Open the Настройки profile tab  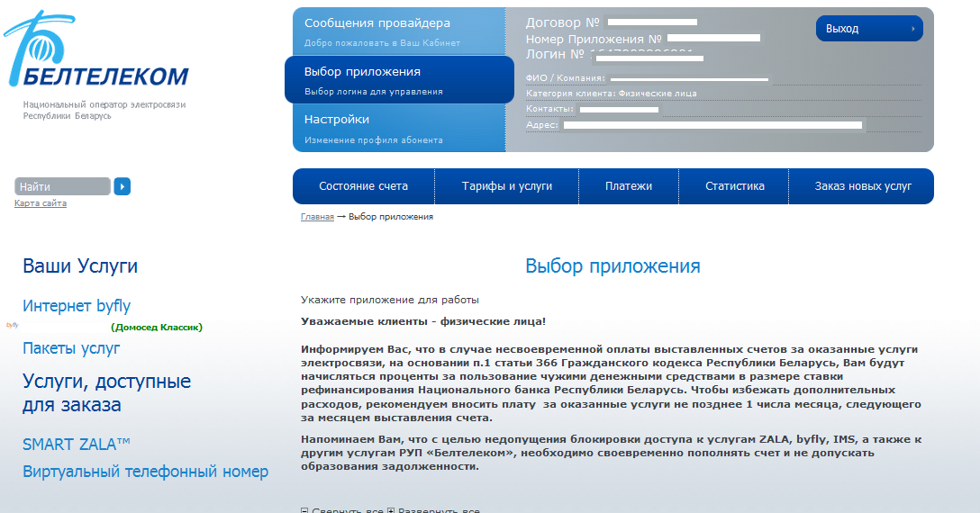pyautogui.click(x=398, y=128)
